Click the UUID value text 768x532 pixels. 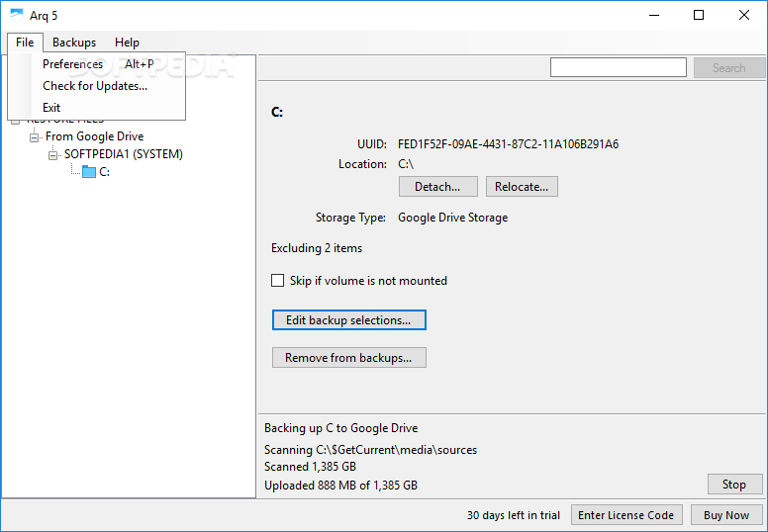coord(508,144)
